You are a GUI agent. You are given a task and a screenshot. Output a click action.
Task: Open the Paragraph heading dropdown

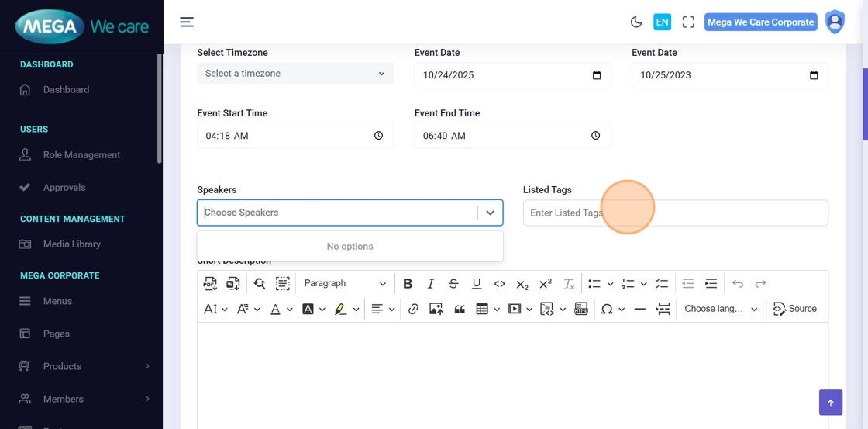click(344, 284)
